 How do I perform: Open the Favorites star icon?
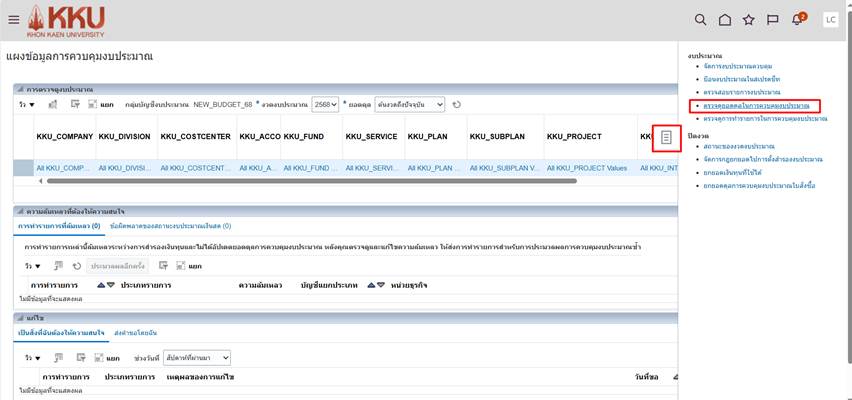[749, 20]
